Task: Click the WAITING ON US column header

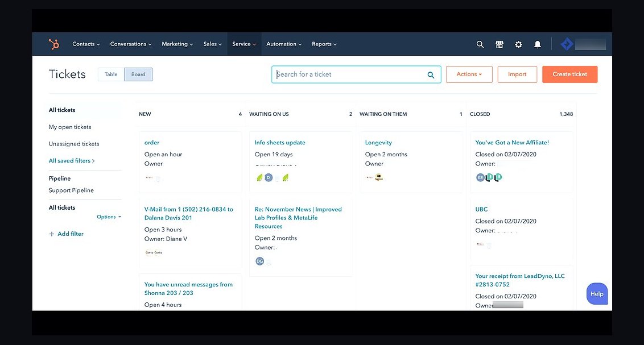Action: pos(269,114)
